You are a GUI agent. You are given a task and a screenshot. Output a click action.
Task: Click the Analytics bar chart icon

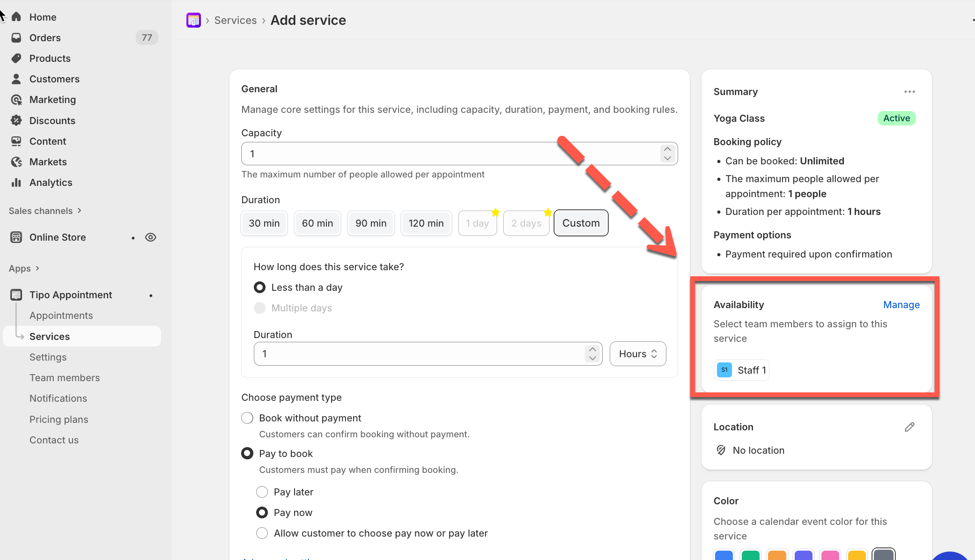point(16,183)
